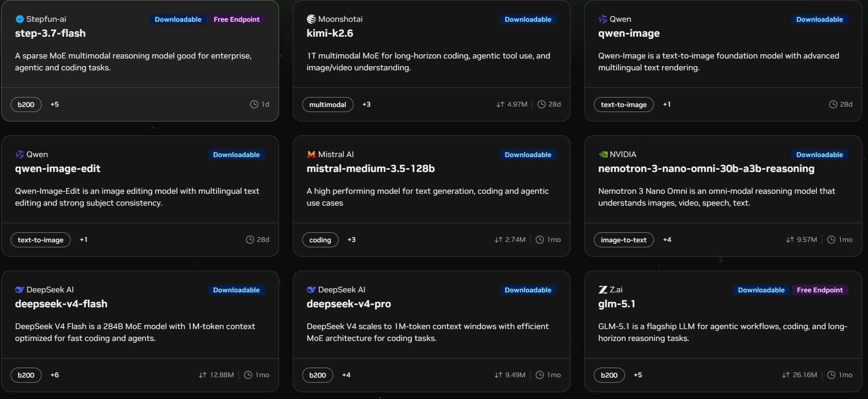Expand the +5 tags on step-3.7-flash

[55, 104]
